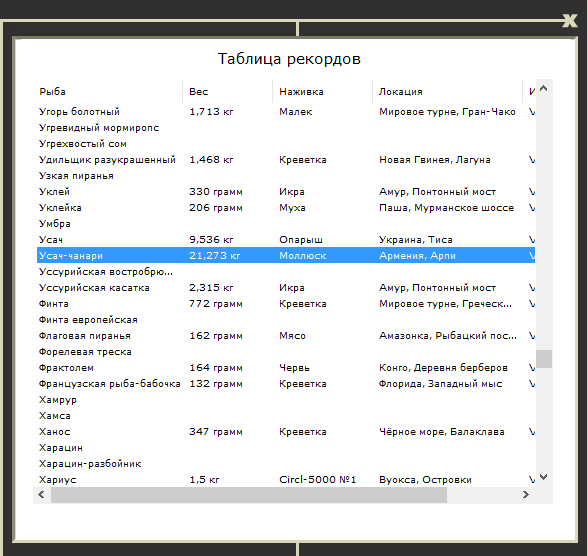Select the Хамса row
This screenshot has width=588, height=556.
tap(286, 416)
